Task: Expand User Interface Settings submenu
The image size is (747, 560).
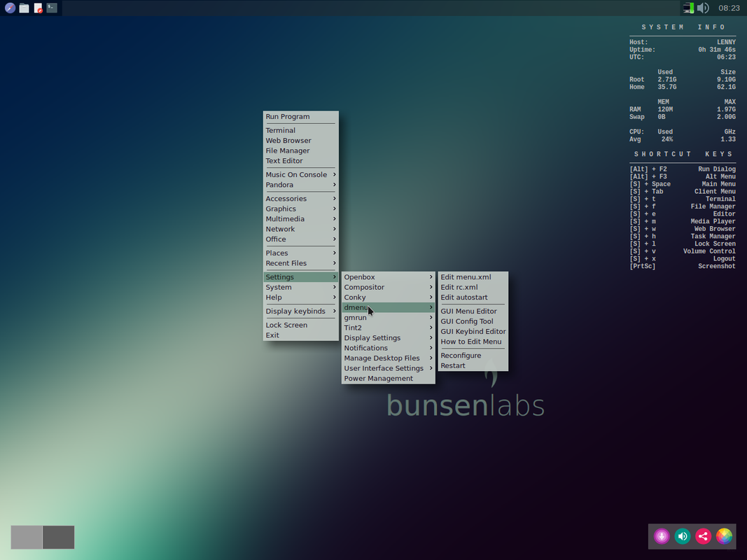Action: tap(389, 368)
